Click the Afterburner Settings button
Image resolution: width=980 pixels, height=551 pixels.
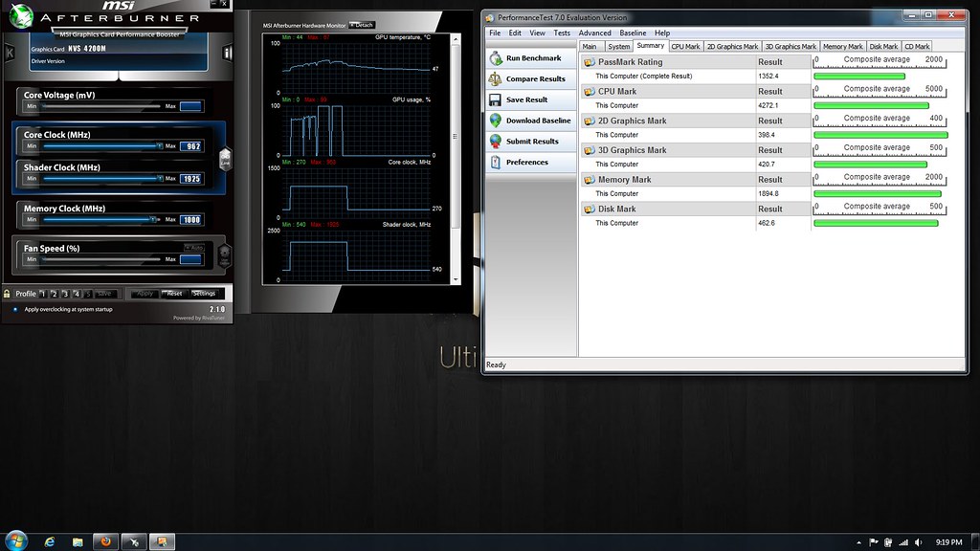tap(205, 294)
